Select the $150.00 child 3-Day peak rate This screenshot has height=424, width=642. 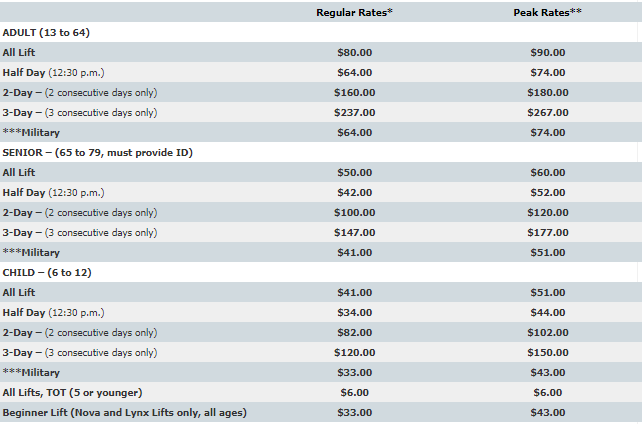(x=547, y=352)
